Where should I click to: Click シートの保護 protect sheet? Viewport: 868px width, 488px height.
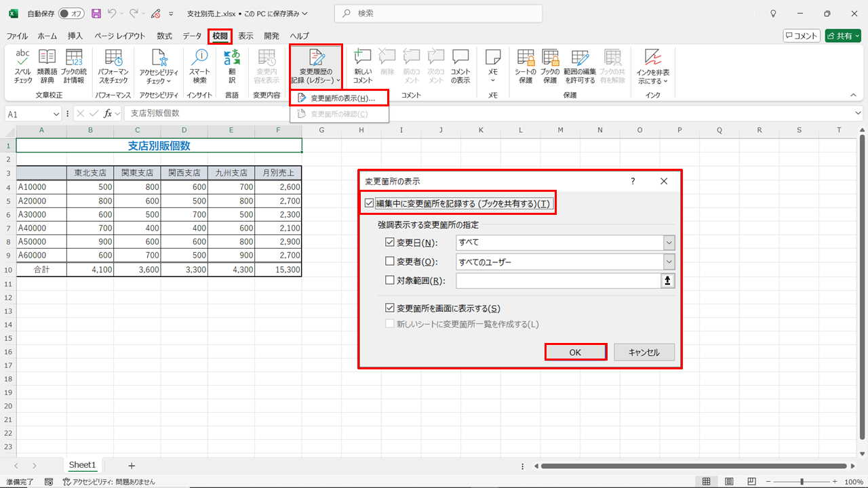[x=526, y=66]
